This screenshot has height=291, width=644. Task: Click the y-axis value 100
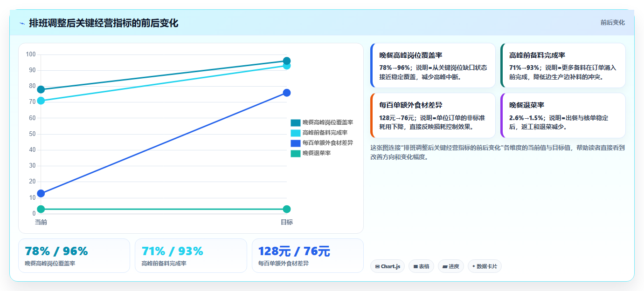click(x=31, y=54)
